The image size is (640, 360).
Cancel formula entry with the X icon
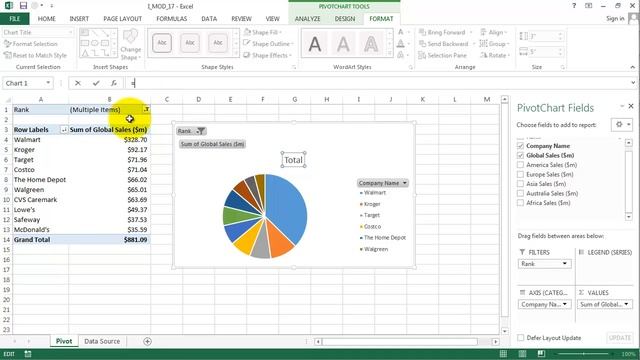click(x=78, y=83)
